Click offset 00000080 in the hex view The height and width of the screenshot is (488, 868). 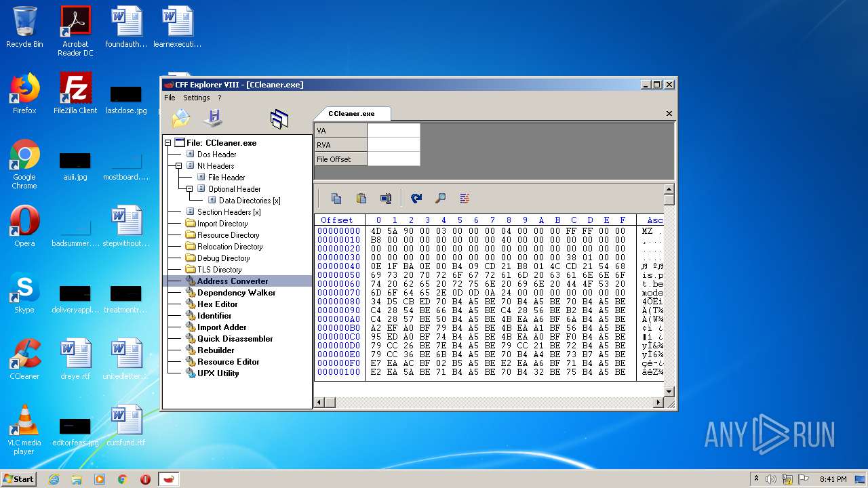click(x=339, y=302)
